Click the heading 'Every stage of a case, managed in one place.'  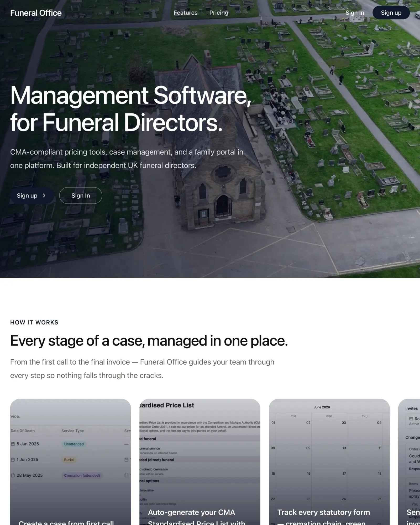(149, 341)
